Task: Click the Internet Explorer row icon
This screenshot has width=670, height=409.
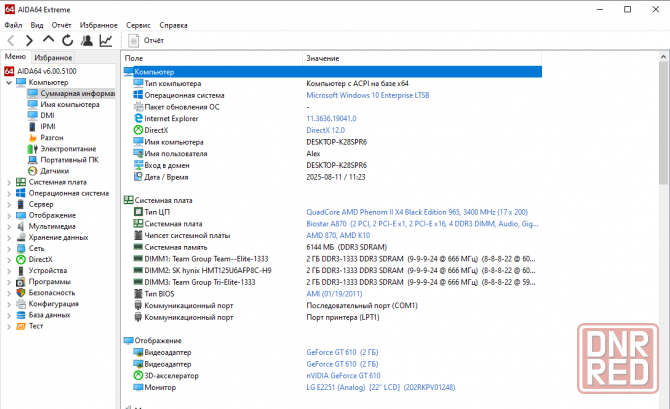Action: [x=138, y=118]
